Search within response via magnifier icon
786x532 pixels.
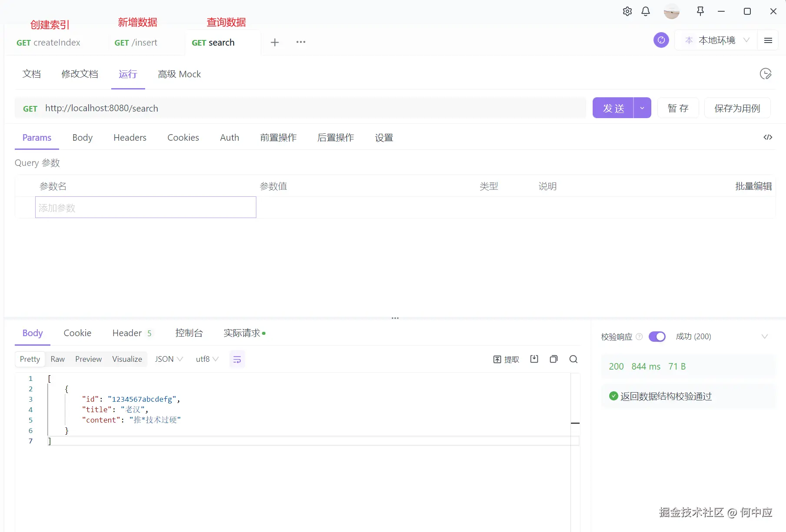[x=573, y=359]
